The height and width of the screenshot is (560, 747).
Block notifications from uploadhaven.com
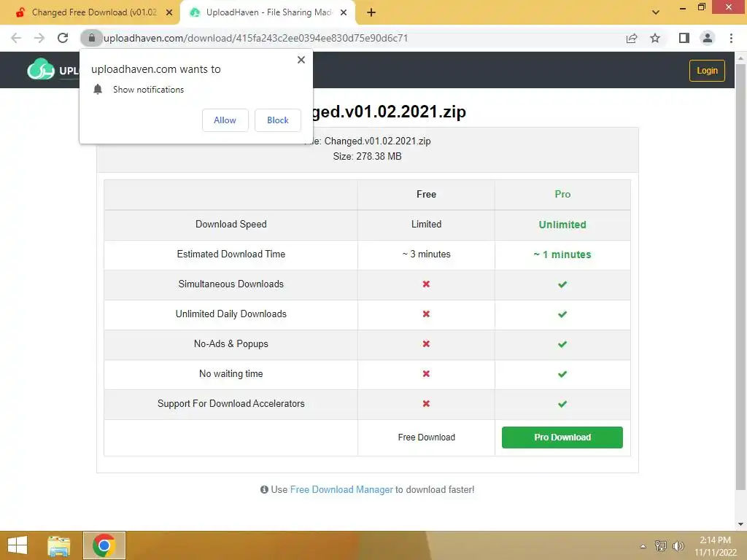click(x=278, y=120)
